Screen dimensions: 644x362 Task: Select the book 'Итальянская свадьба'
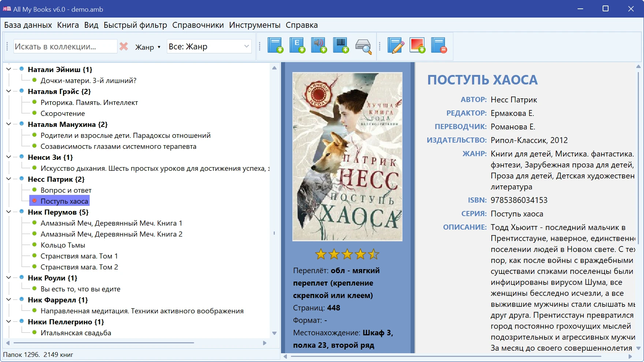click(76, 333)
